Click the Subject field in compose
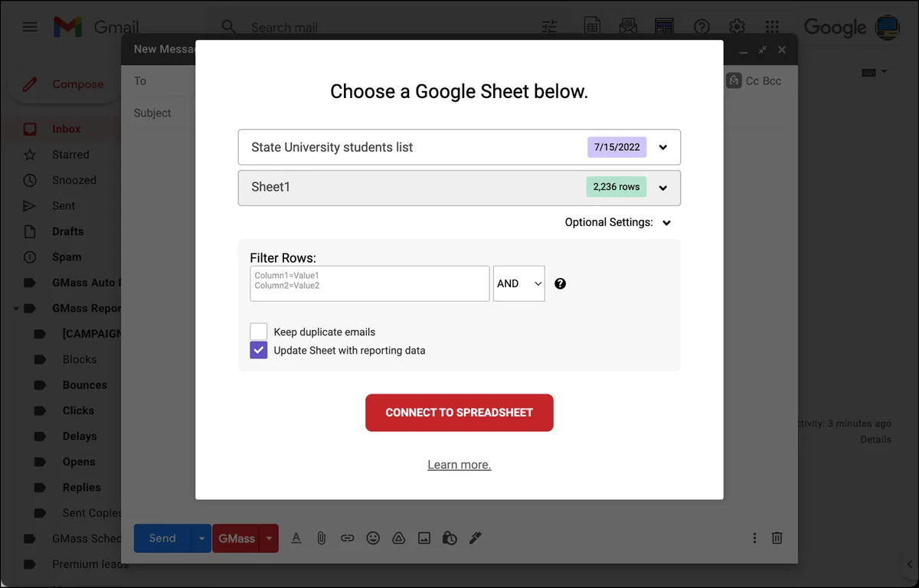This screenshot has width=919, height=588. 152,113
